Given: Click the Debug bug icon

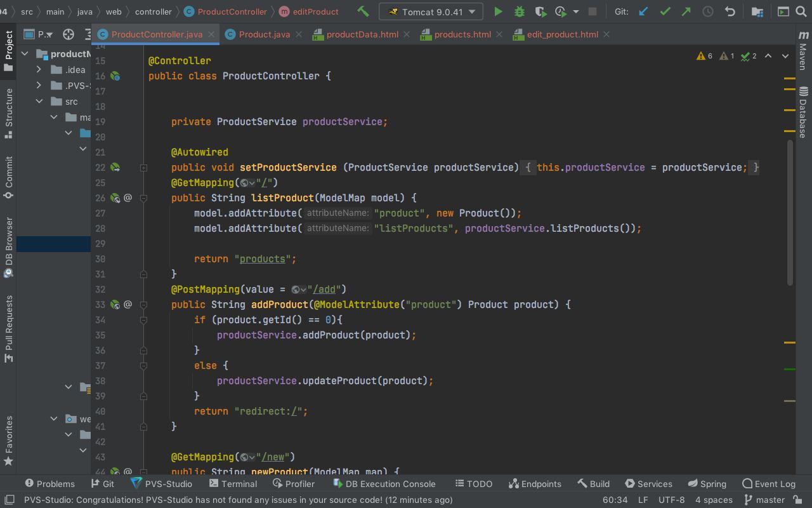Looking at the screenshot, I should [519, 11].
